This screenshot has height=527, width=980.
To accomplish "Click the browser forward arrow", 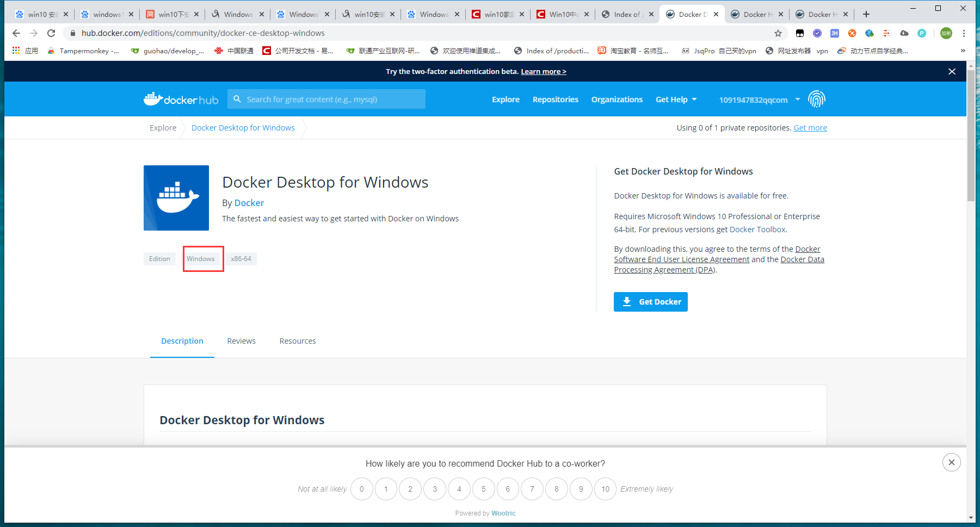I will 34,33.
